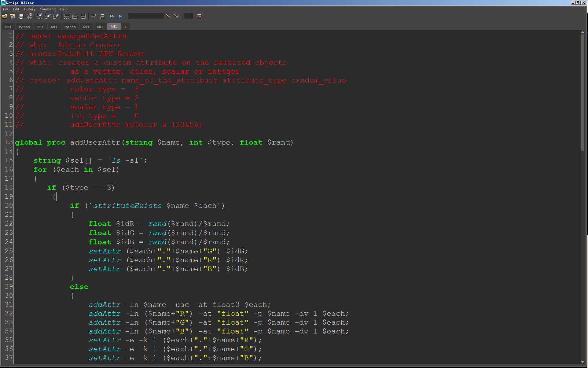Toggle Show Line Numbers icon
588x368 pixels.
tap(102, 16)
